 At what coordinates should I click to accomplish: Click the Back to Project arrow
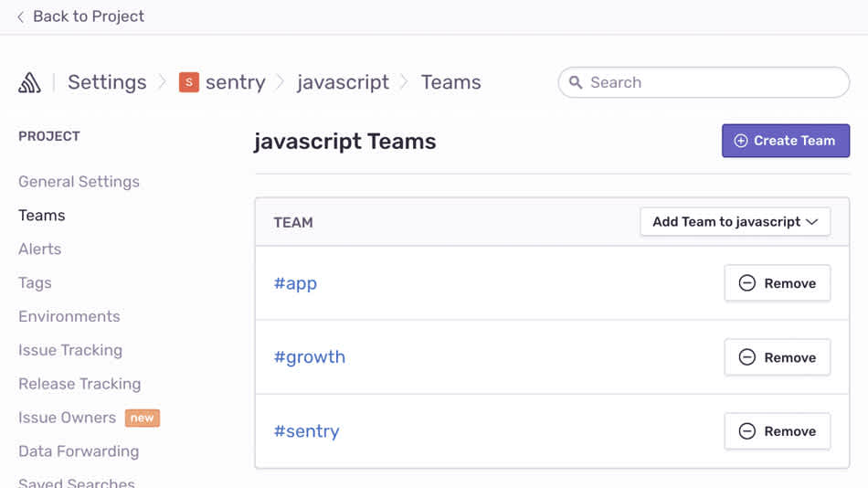(x=21, y=16)
